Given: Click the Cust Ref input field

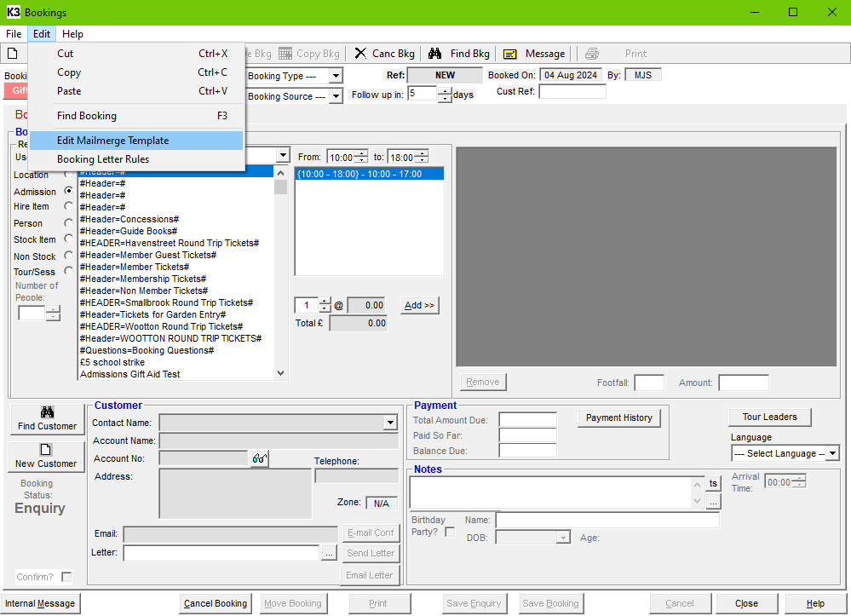Looking at the screenshot, I should [572, 91].
